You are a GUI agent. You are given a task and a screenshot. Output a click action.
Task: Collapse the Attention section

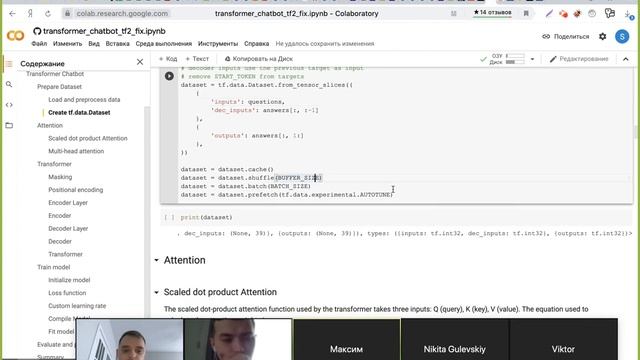pos(156,260)
